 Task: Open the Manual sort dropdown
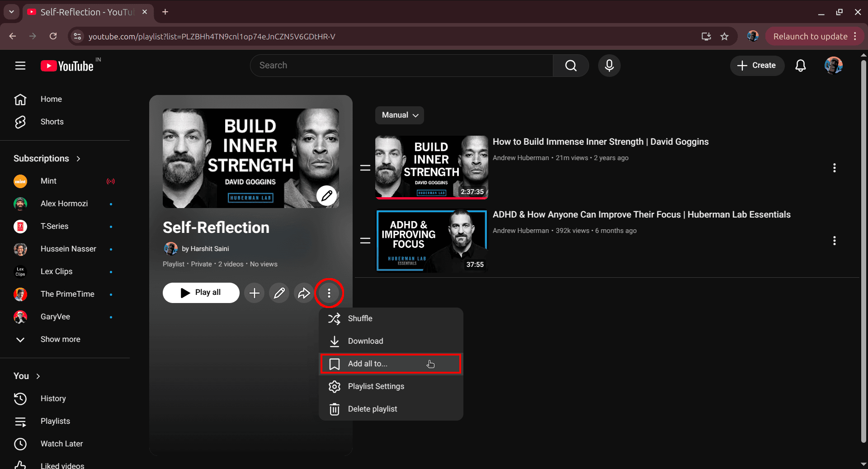tap(399, 115)
